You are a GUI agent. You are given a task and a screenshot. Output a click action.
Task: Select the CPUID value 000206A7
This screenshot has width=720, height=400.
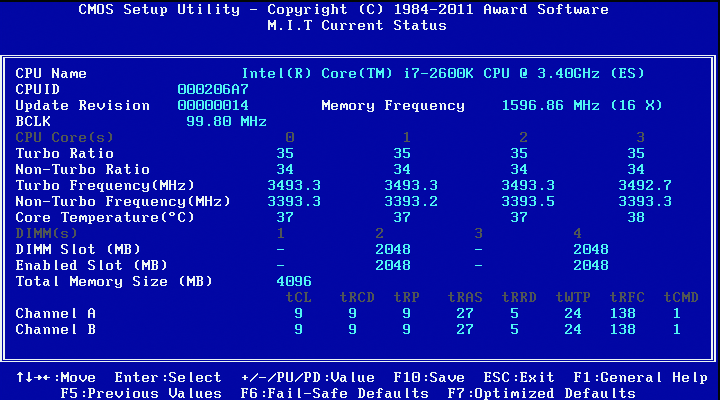[213, 89]
